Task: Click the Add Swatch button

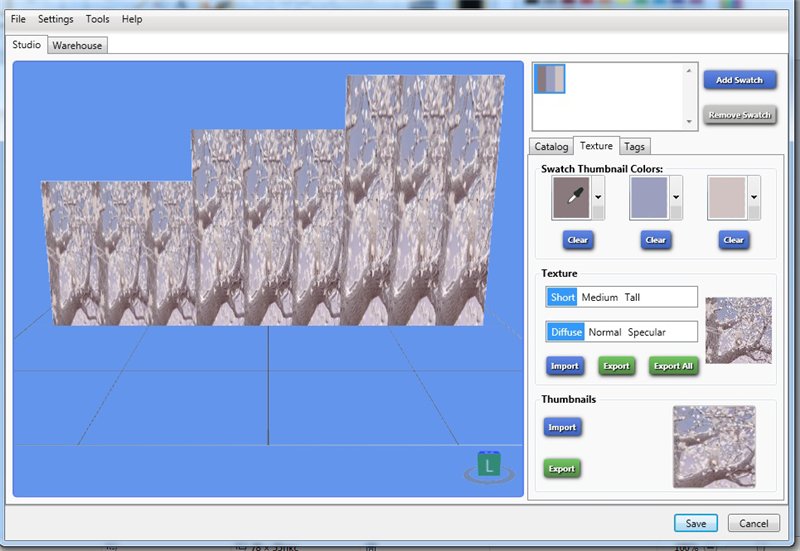Action: (739, 80)
